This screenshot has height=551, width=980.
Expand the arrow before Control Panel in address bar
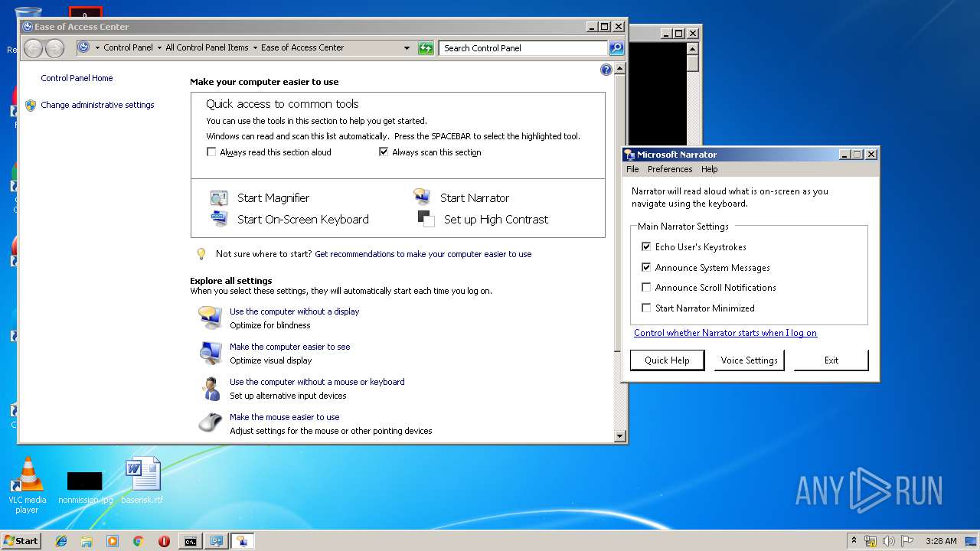[x=97, y=47]
